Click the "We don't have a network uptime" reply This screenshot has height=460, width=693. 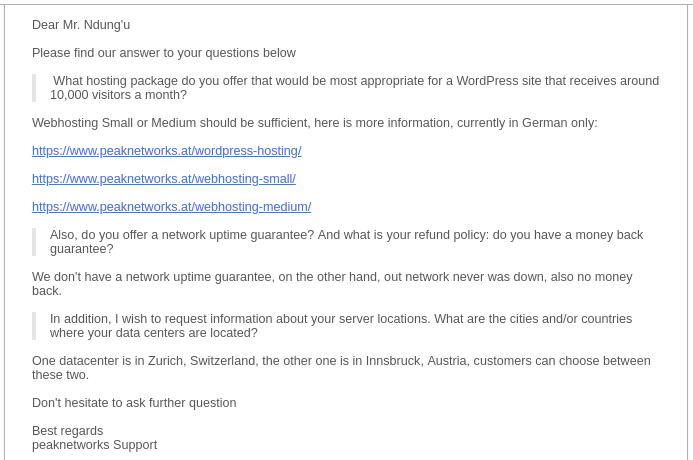(x=332, y=284)
